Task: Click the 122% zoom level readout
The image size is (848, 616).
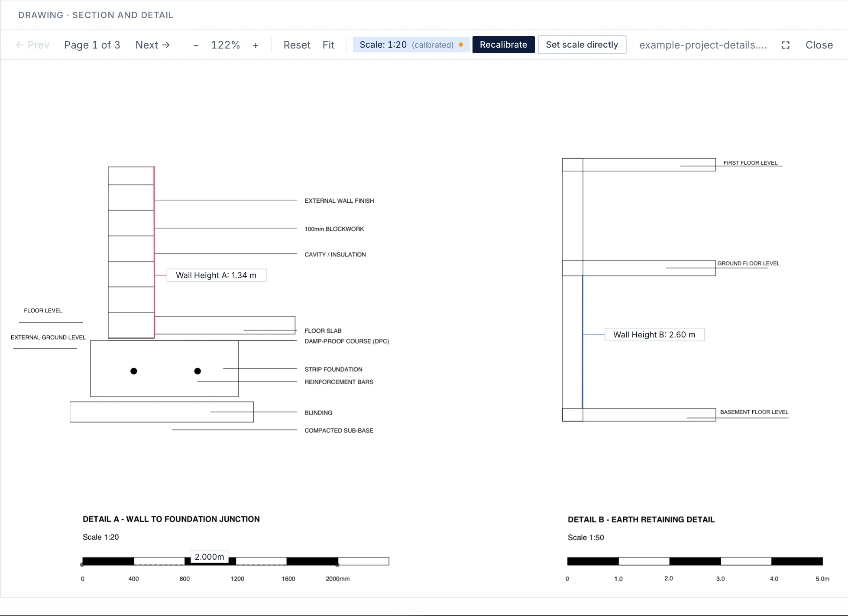Action: click(x=225, y=45)
